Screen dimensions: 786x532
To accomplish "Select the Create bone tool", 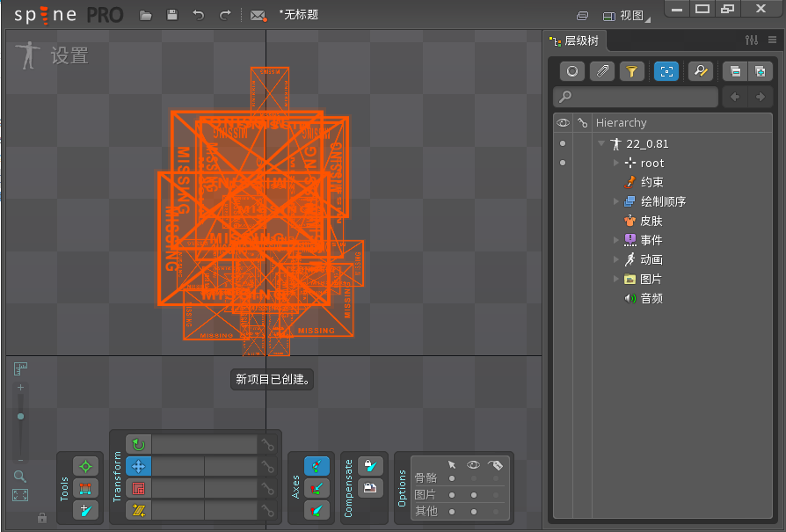I will pos(85,510).
